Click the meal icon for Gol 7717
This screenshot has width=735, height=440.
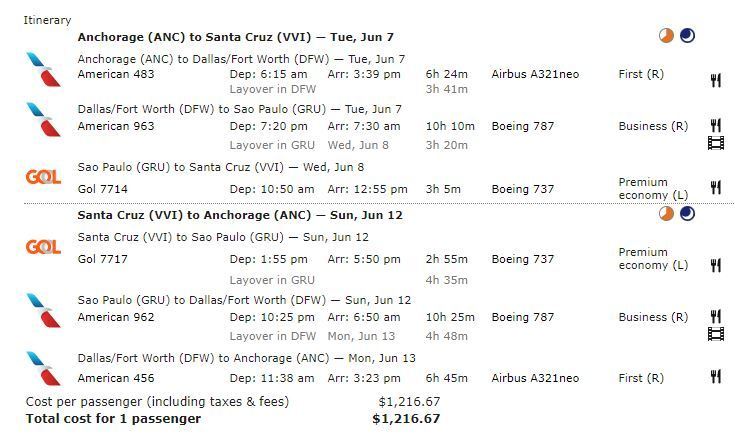pyautogui.click(x=715, y=265)
